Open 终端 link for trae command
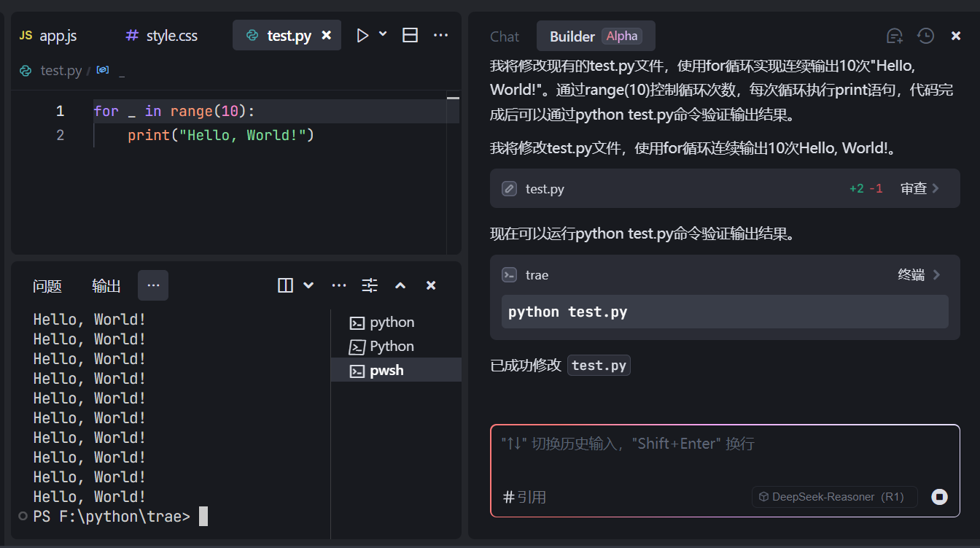 point(919,275)
